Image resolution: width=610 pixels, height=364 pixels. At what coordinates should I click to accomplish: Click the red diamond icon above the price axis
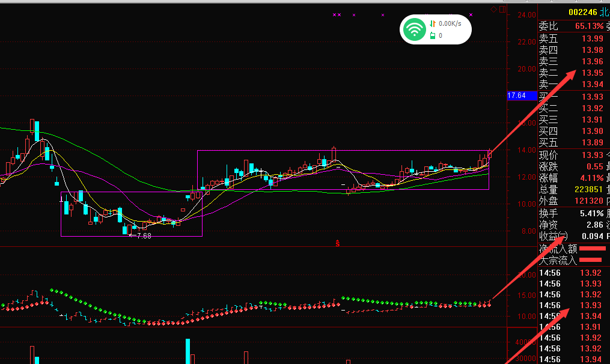pos(493,10)
